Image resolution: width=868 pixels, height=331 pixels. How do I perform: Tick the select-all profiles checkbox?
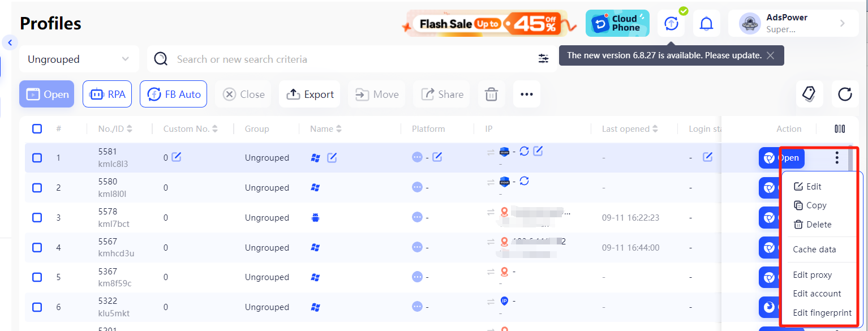click(x=37, y=128)
